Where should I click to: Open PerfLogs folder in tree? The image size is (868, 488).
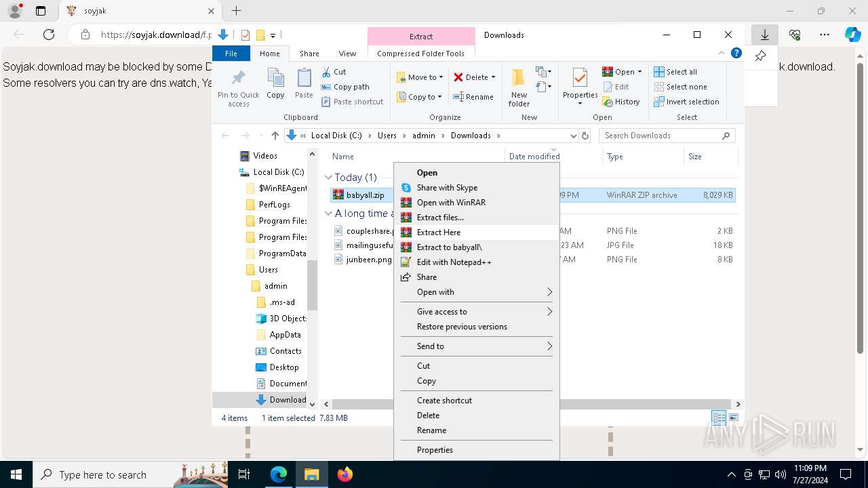pos(274,205)
